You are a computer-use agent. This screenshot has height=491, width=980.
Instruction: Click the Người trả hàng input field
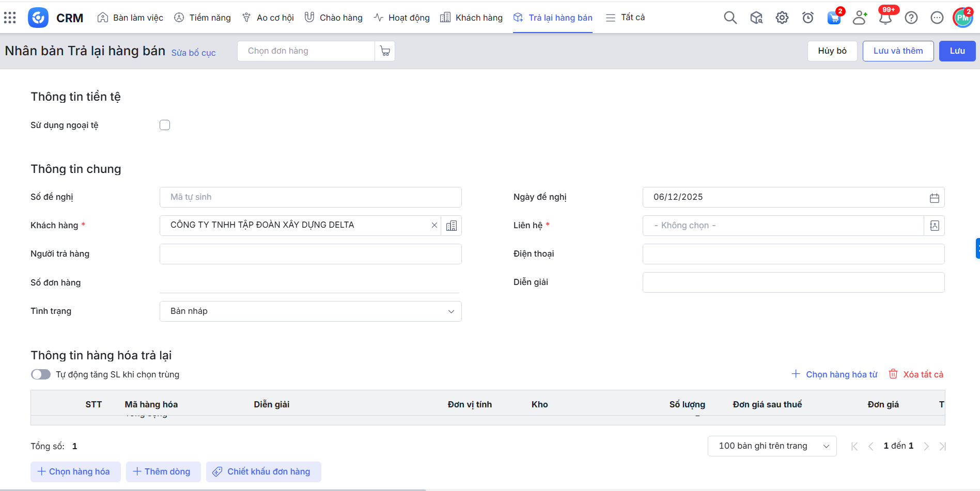[x=310, y=254]
